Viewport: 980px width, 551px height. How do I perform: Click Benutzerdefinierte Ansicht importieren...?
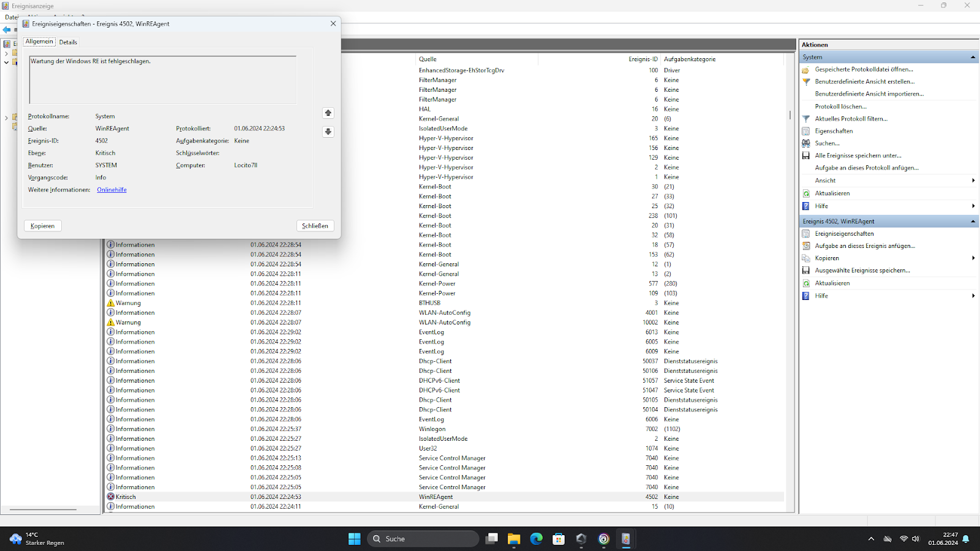click(x=870, y=94)
